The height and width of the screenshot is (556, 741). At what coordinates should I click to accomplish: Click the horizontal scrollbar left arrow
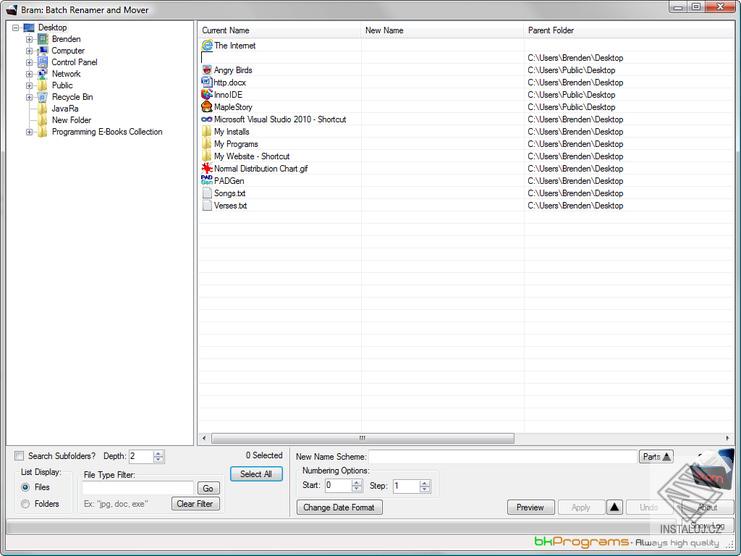pos(204,438)
